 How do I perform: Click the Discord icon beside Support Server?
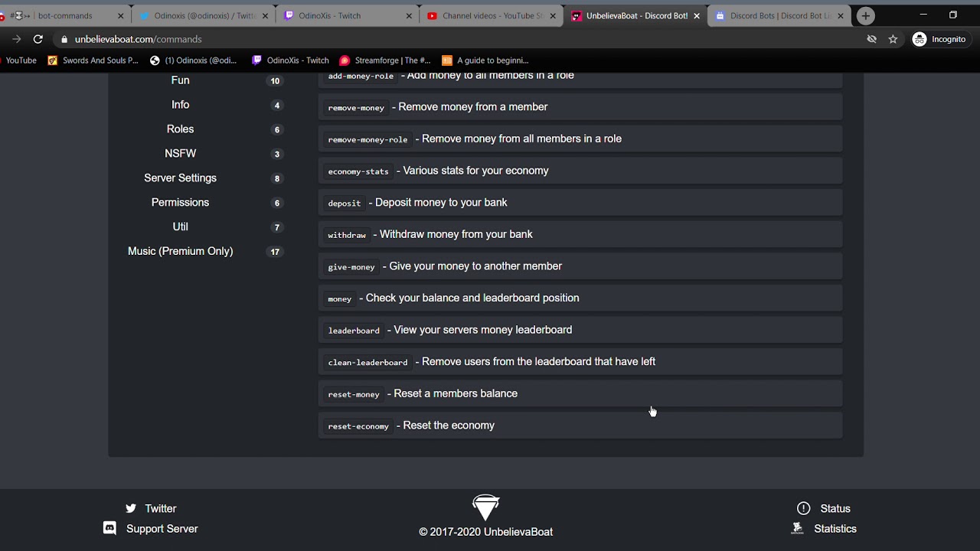(x=109, y=528)
